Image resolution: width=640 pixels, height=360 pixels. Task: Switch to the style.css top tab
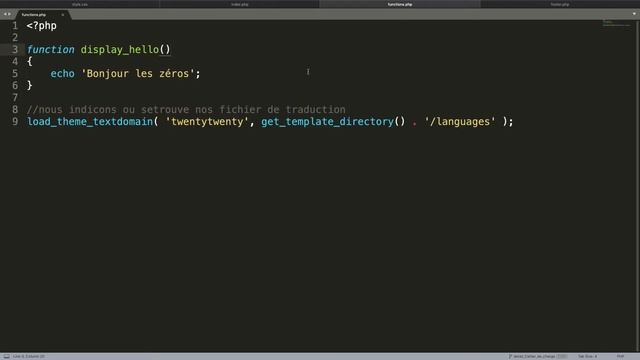point(80,4)
